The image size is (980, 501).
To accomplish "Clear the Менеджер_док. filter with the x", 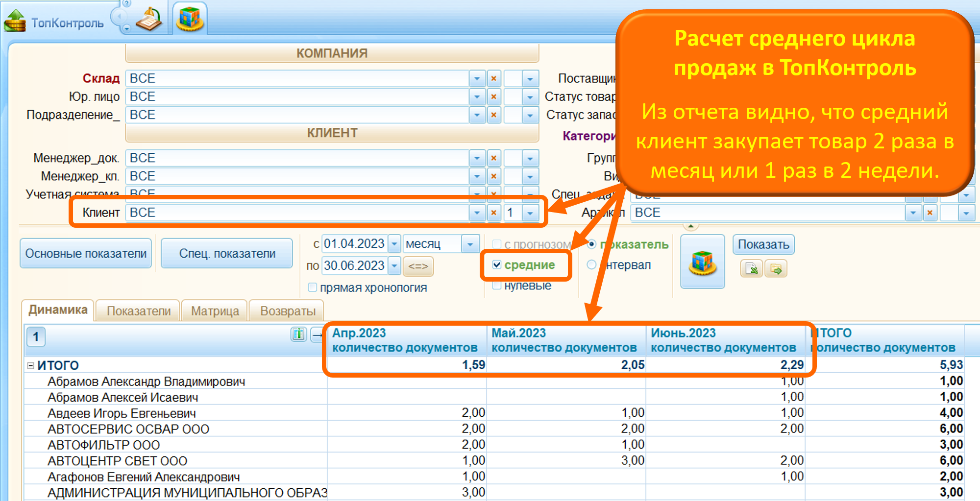I will click(494, 158).
